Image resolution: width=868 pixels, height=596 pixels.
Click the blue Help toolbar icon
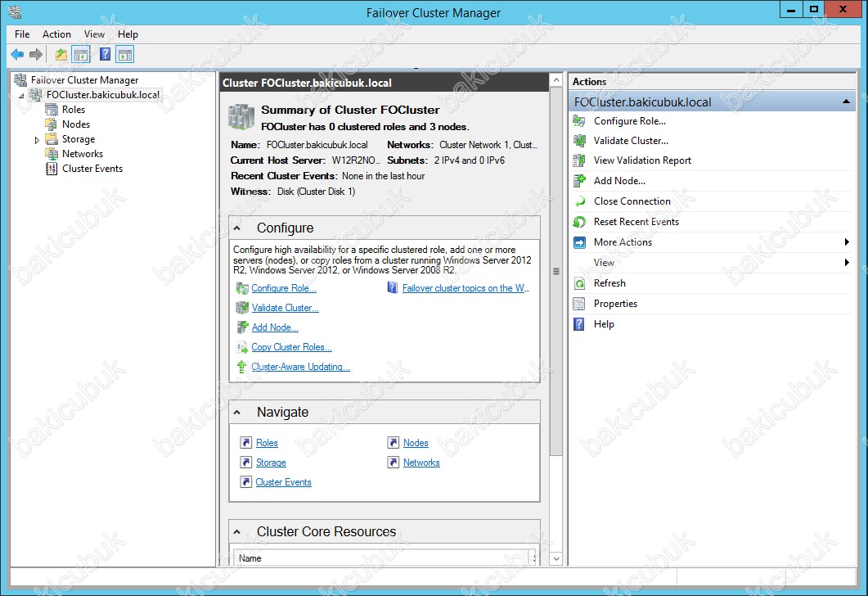tap(106, 54)
